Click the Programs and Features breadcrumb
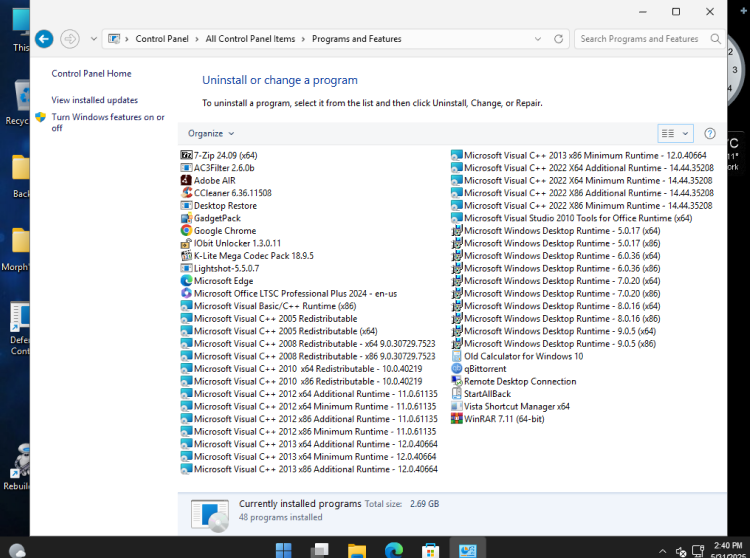 tap(356, 39)
